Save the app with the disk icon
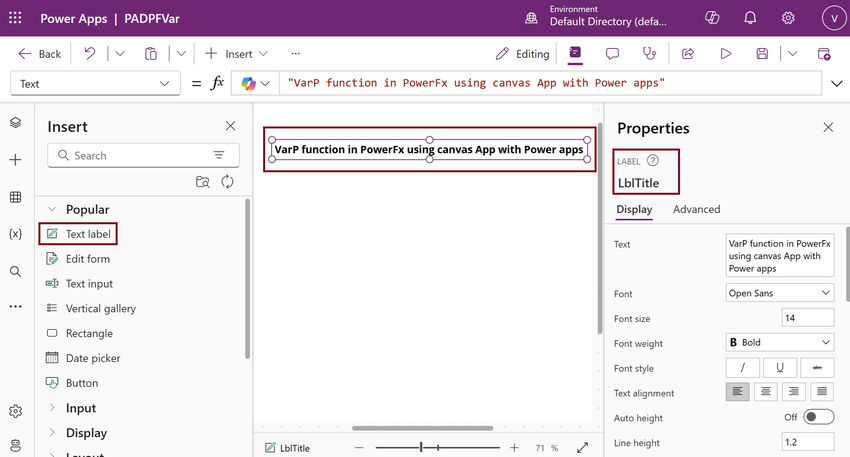The image size is (850, 457). tap(762, 53)
